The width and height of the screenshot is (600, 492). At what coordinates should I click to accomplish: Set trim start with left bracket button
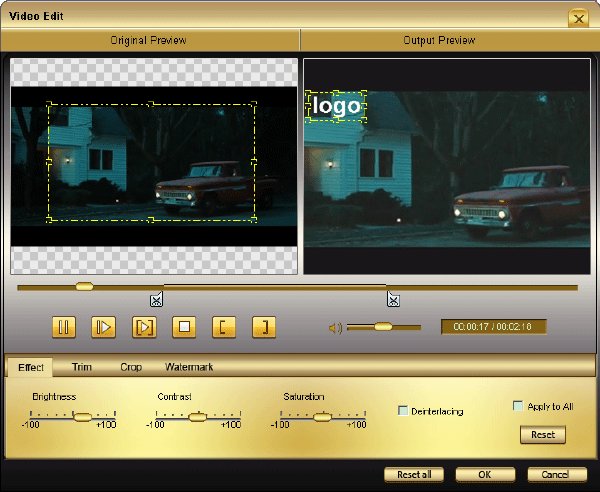pyautogui.click(x=224, y=327)
